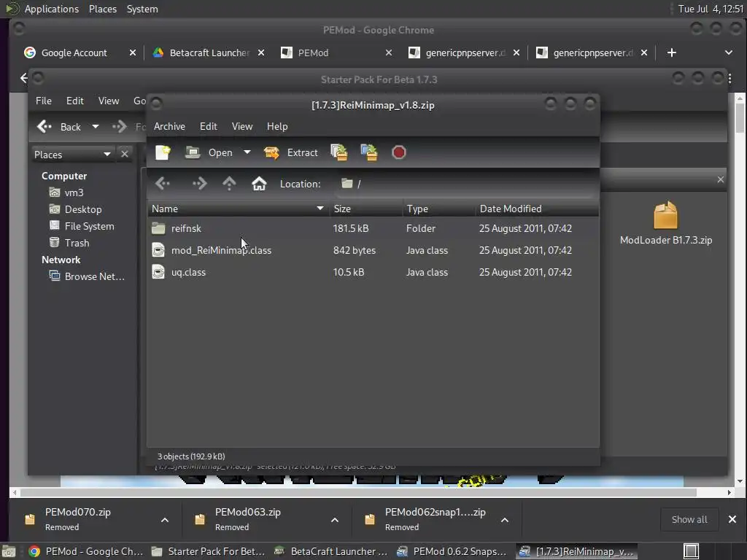
Task: Open the Edit menu in archive manager
Action: pyautogui.click(x=208, y=126)
